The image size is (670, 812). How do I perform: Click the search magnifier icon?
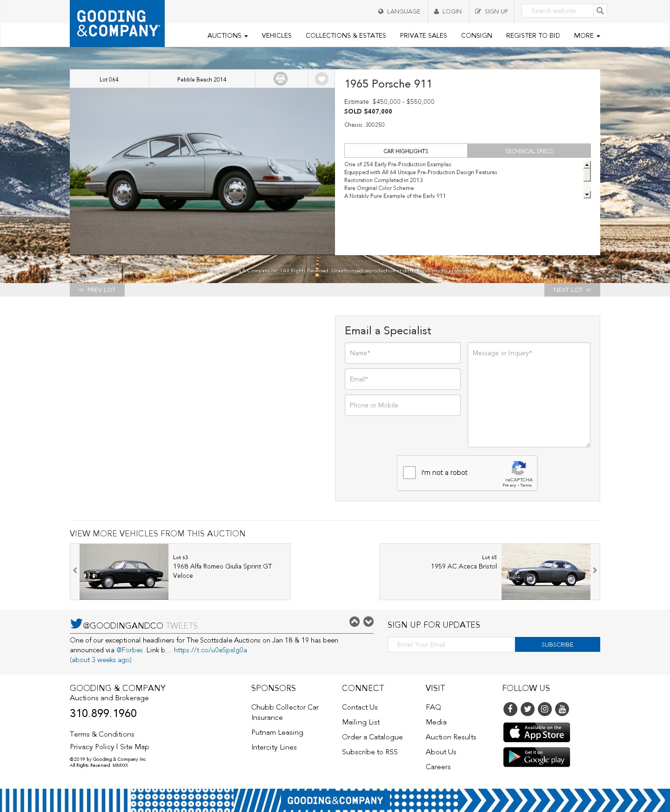coord(600,11)
